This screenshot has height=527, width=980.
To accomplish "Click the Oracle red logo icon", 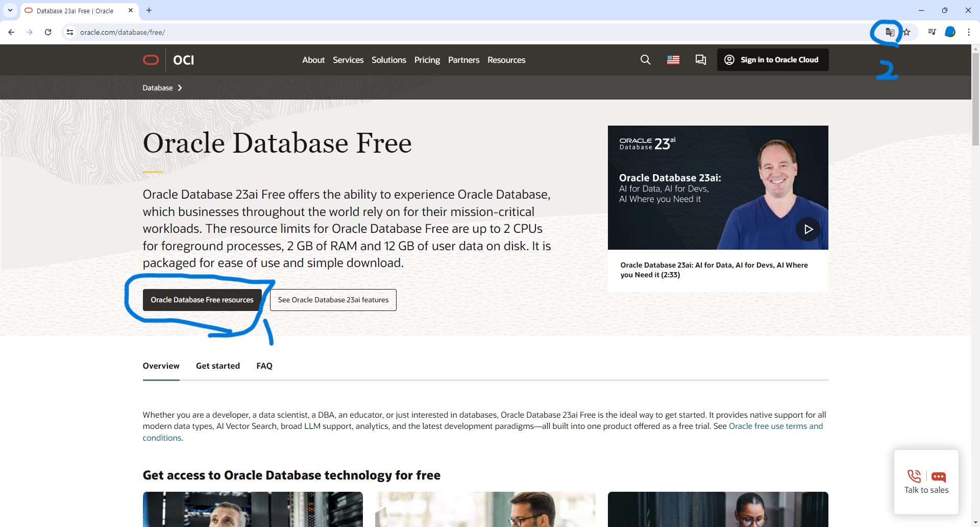I will [x=151, y=60].
